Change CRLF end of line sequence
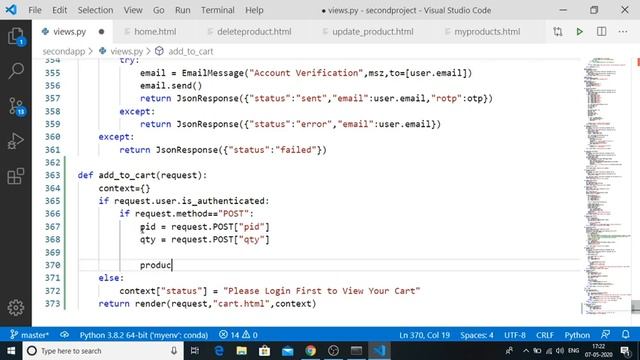This screenshot has width=640, height=360. 545,335
